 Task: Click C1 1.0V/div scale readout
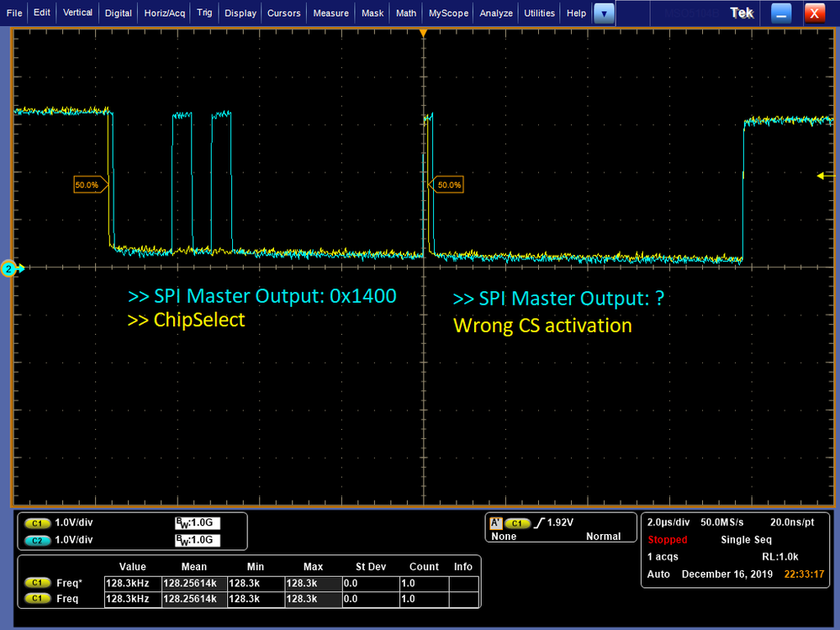(74, 523)
